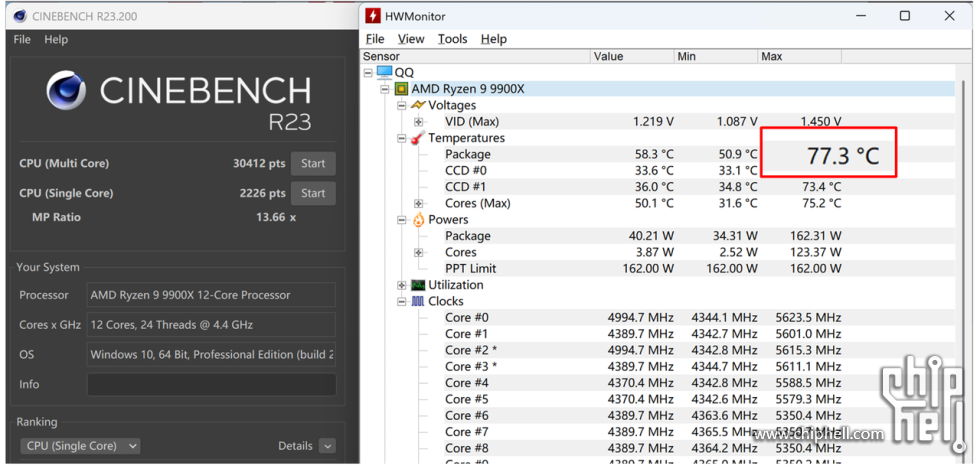Collapse the QQ computer tree node
Screen dimensions: 980x469
tap(369, 73)
